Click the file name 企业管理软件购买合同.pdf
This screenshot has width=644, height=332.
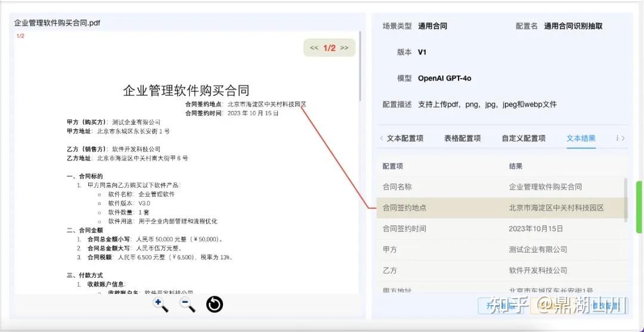pyautogui.click(x=57, y=23)
